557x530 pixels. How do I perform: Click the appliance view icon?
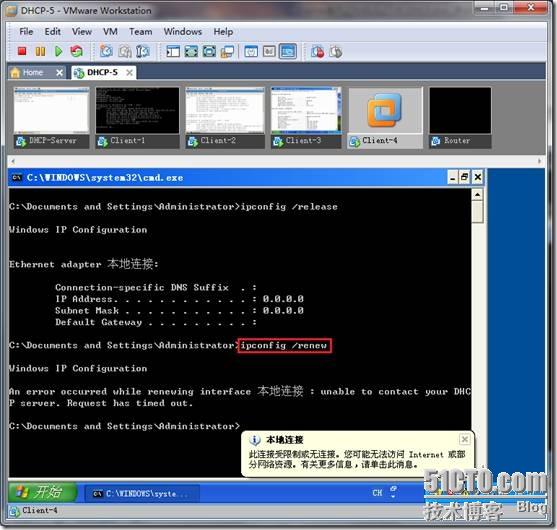[x=269, y=52]
